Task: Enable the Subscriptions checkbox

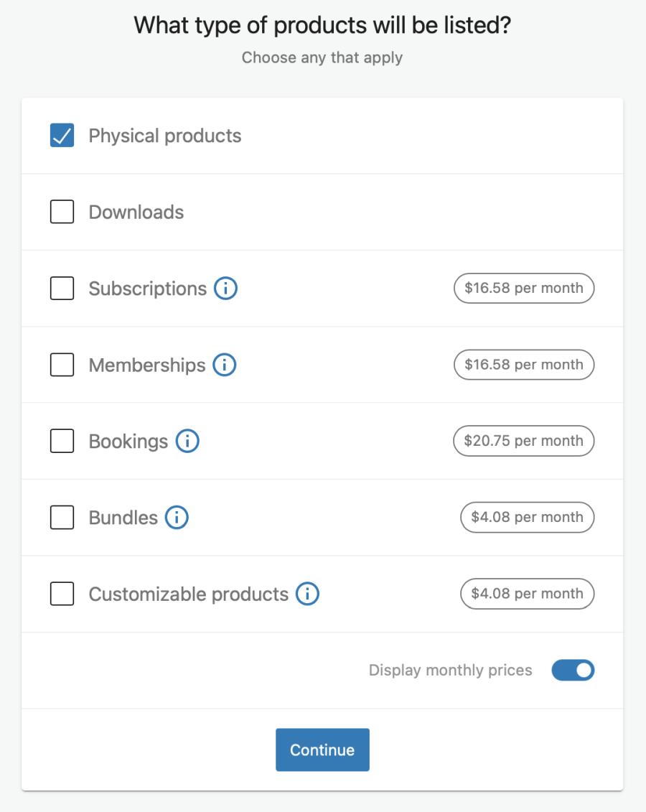Action: [62, 288]
